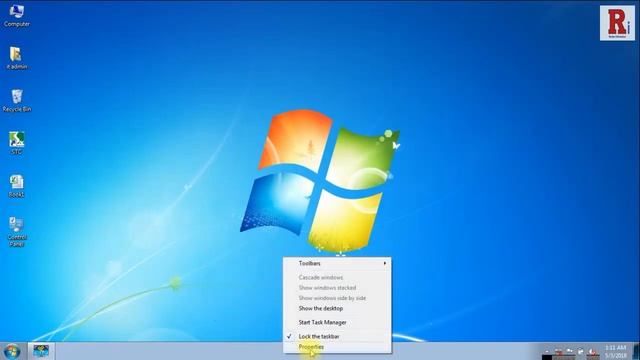
Task: Select the Recycle Bin desktop icon
Action: [16, 101]
